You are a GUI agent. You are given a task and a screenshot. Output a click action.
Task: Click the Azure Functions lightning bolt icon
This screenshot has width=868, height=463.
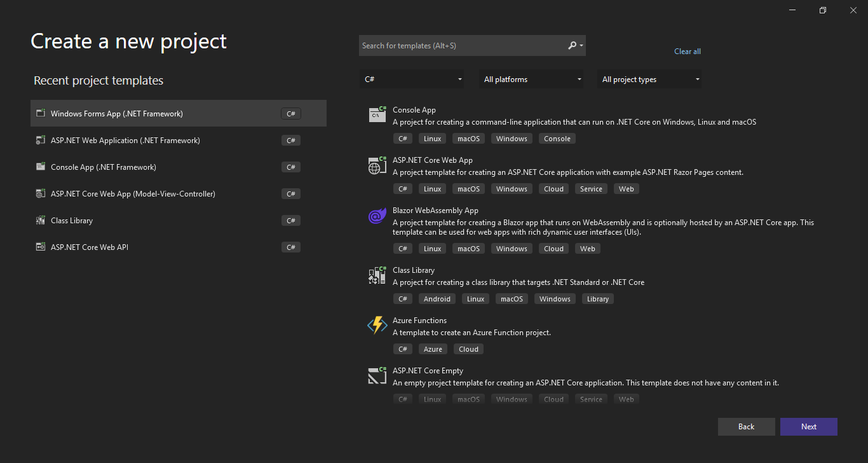click(377, 325)
